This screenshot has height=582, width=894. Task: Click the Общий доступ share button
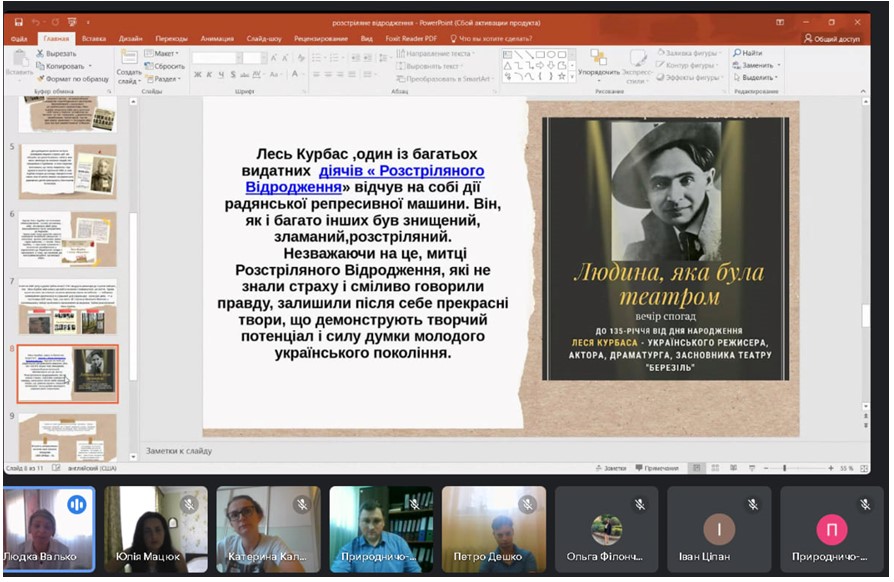pyautogui.click(x=831, y=39)
